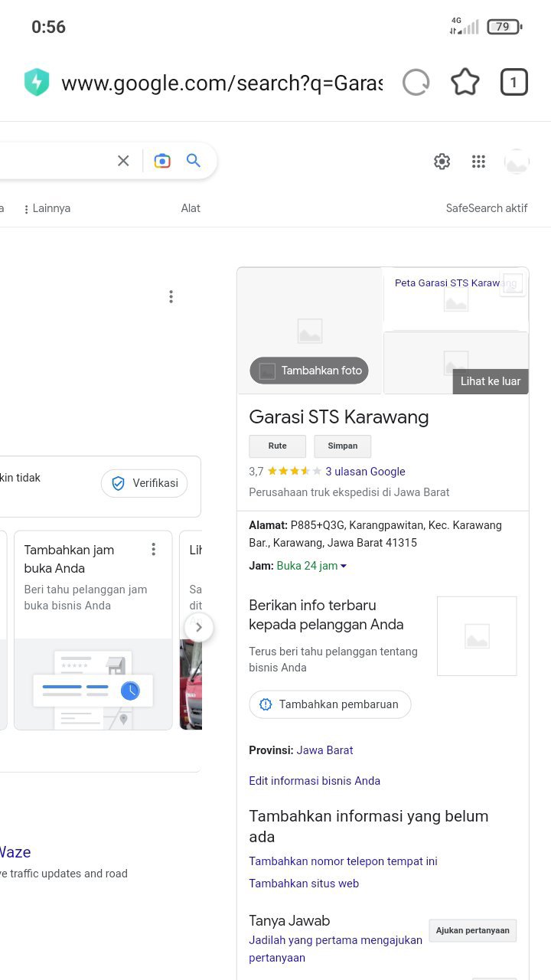The image size is (551, 980).
Task: Open 3 ulasan Google reviews link
Action: point(365,472)
